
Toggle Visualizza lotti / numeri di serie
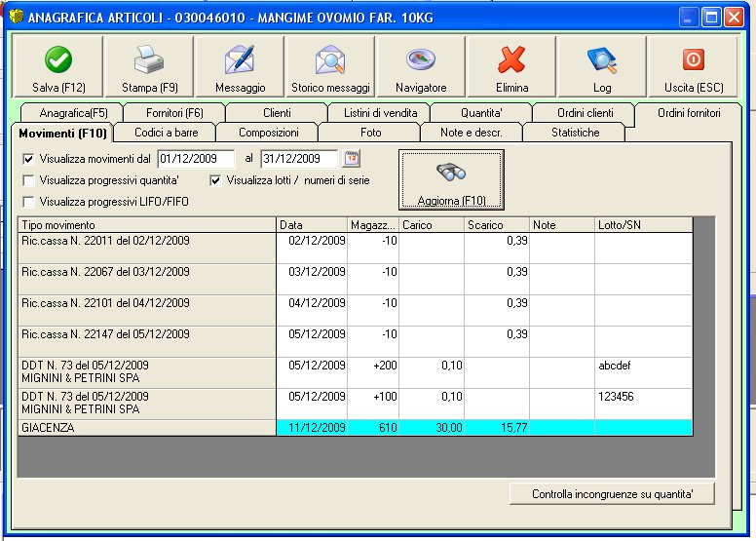(217, 180)
